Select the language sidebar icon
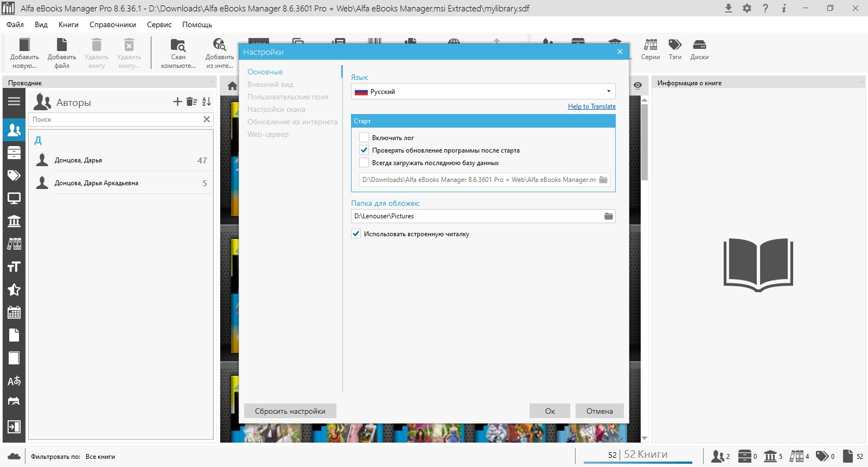868x467 pixels. (14, 381)
